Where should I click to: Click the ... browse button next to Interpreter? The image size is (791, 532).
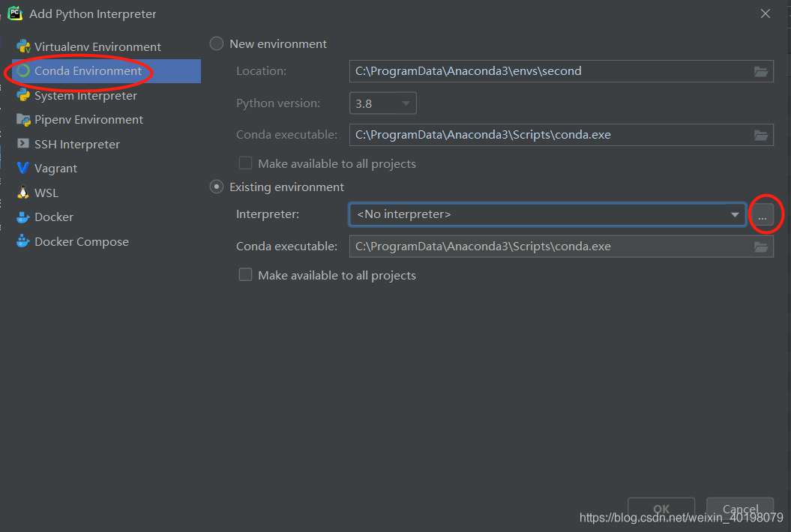(x=763, y=215)
